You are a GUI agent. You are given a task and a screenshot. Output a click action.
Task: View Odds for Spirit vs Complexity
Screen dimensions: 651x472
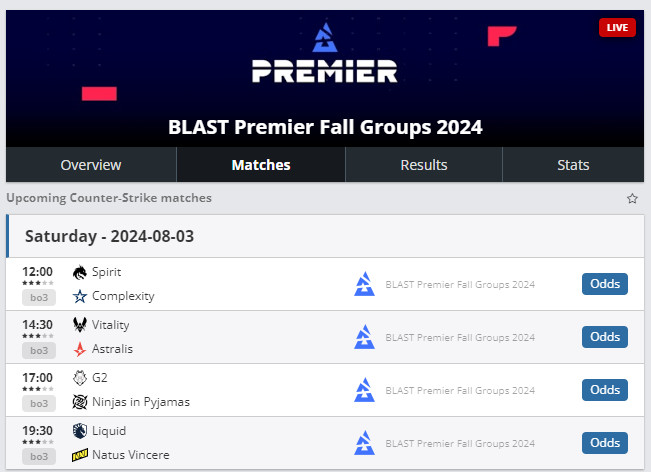tap(605, 284)
